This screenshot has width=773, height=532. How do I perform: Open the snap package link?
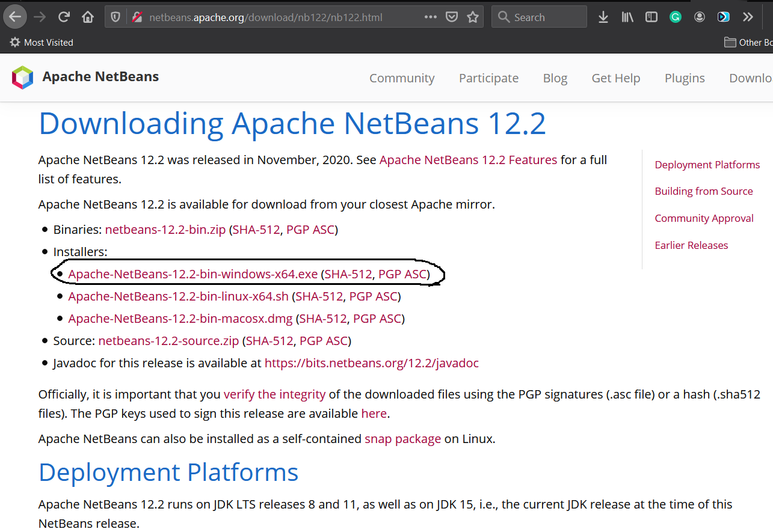(x=402, y=439)
